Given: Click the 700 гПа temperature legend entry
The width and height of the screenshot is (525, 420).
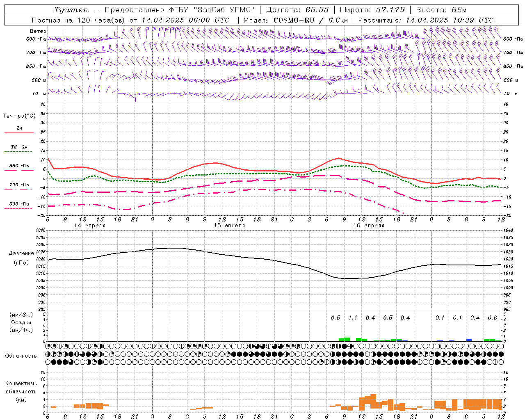Looking at the screenshot, I should [19, 185].
